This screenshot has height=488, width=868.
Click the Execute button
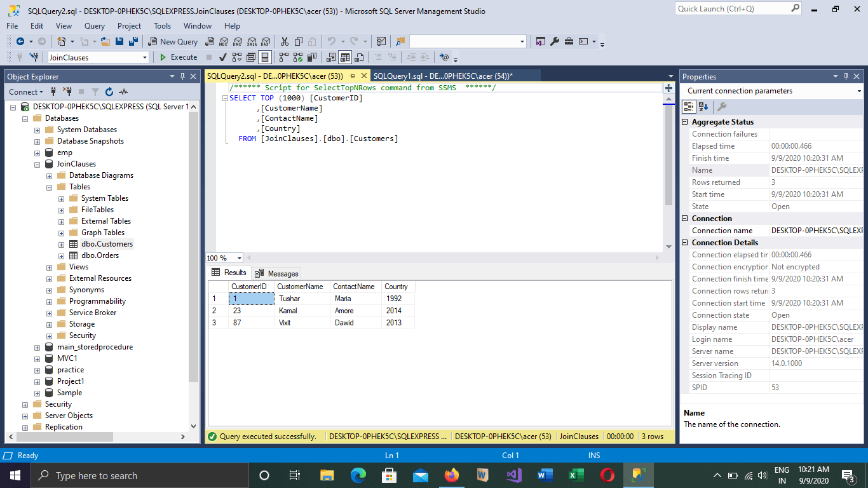pyautogui.click(x=178, y=57)
